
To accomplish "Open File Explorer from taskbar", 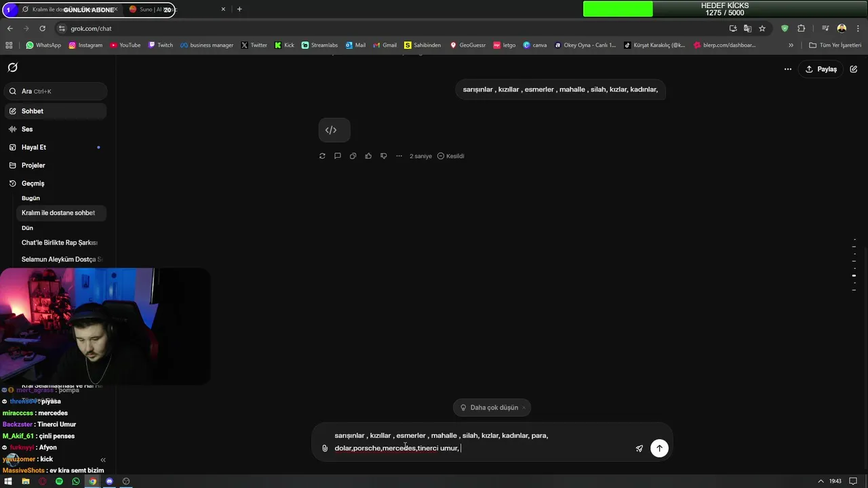I will pyautogui.click(x=25, y=481).
